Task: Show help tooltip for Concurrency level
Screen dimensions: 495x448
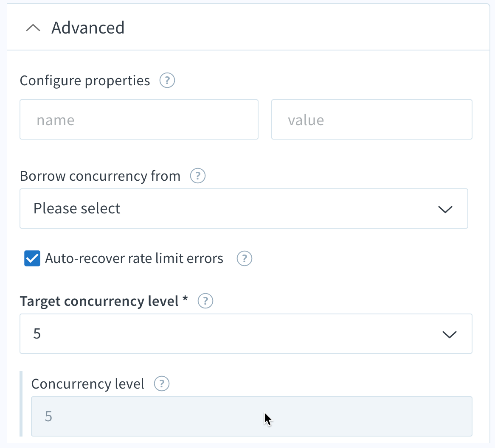Action: (162, 384)
